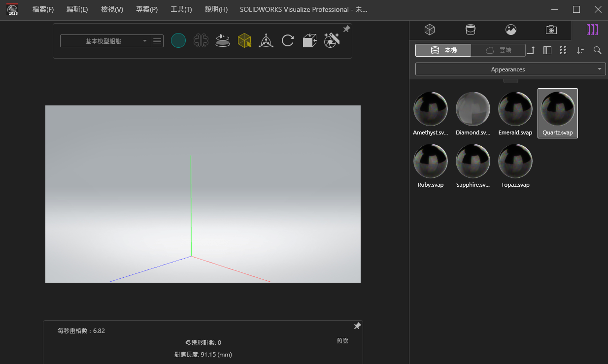Open the 檔案(F) menu
The width and height of the screenshot is (608, 364).
[43, 9]
